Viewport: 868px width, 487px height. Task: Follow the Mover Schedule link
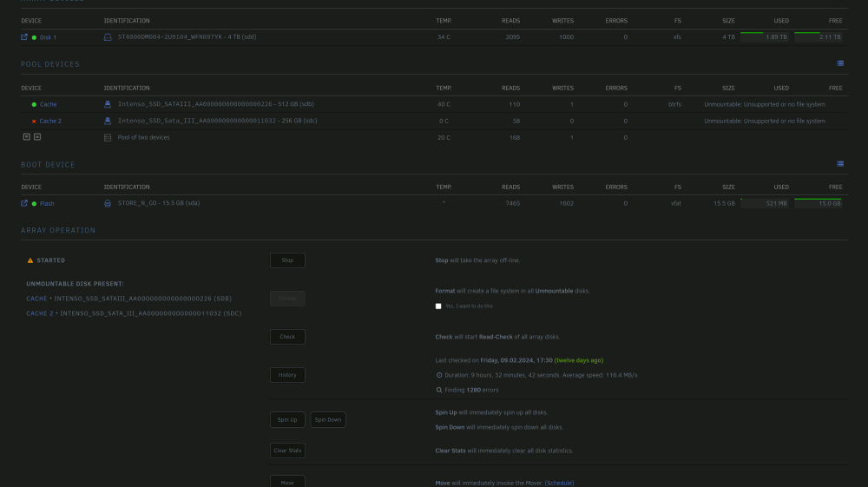[559, 484]
